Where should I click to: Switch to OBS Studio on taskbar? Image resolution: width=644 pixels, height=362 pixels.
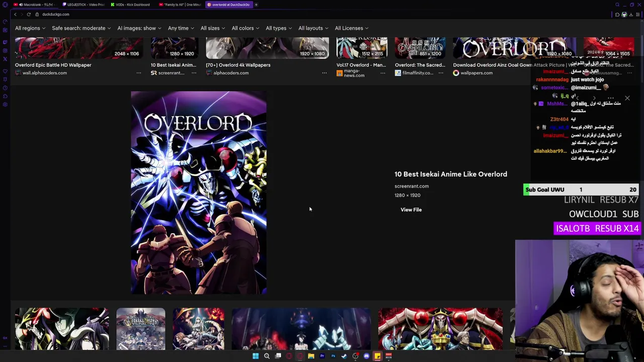tap(355, 356)
